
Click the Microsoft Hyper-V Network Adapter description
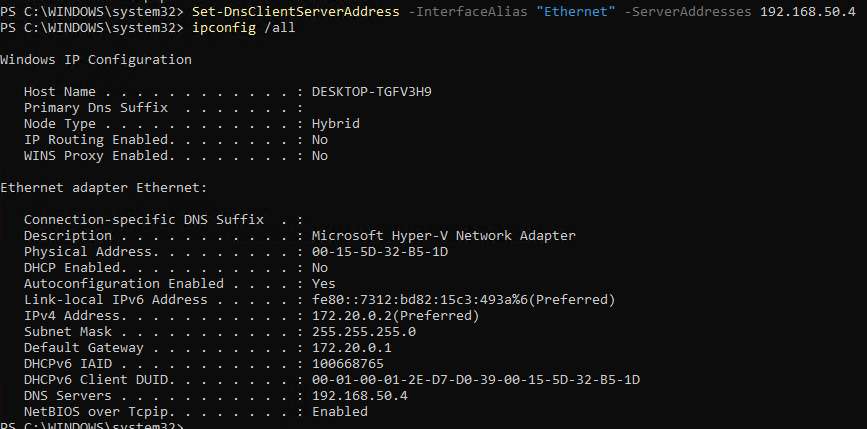tap(443, 236)
